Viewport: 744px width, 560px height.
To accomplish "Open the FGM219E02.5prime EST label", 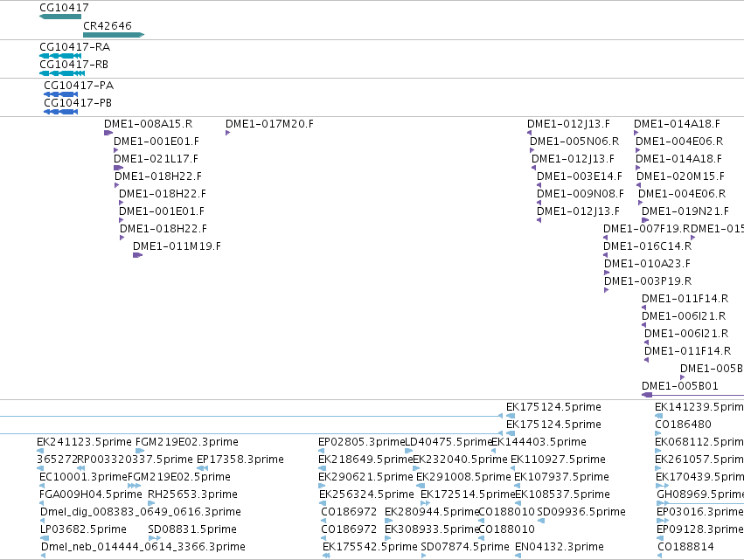I will [179, 477].
